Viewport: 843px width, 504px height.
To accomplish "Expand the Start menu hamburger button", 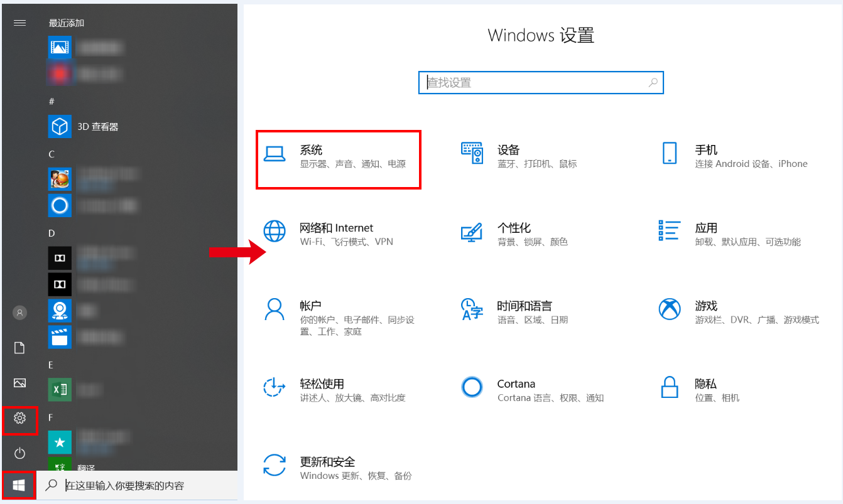I will (x=19, y=23).
